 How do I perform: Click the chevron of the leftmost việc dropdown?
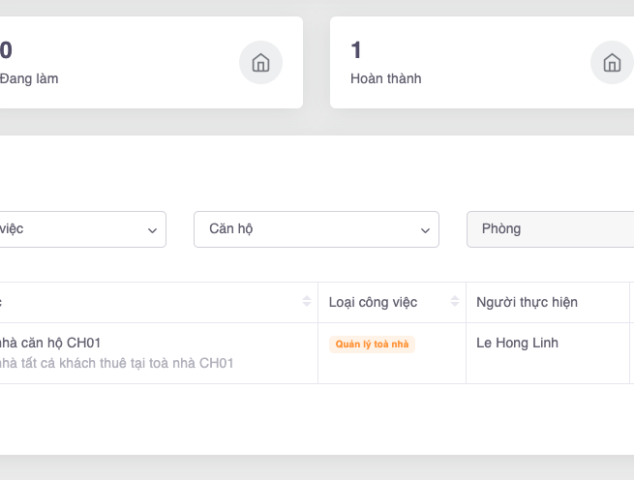point(153,230)
